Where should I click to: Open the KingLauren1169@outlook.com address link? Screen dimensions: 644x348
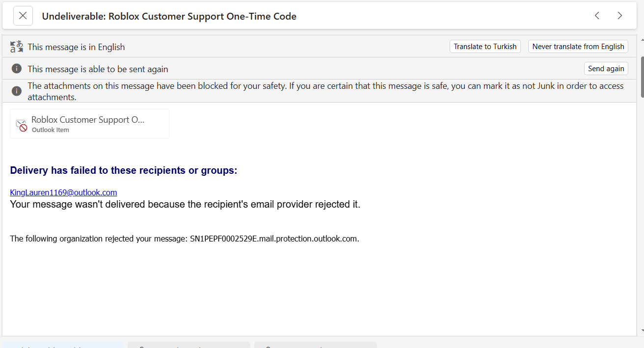[63, 192]
